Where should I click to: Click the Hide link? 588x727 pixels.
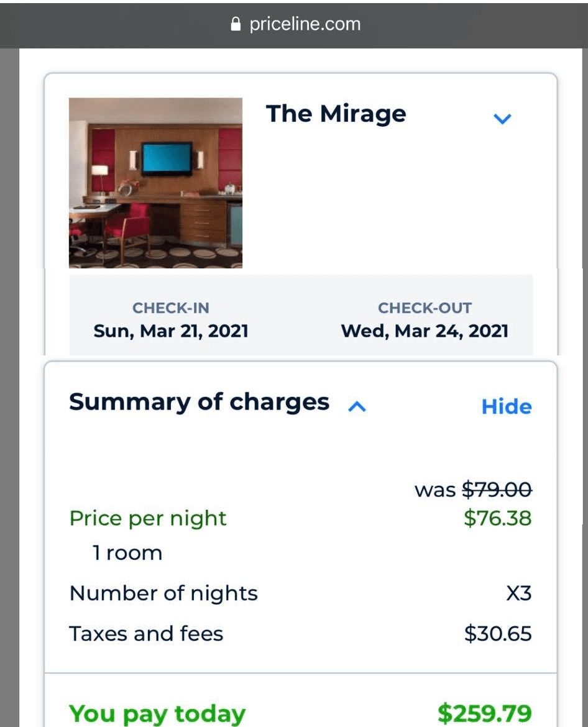(x=507, y=406)
